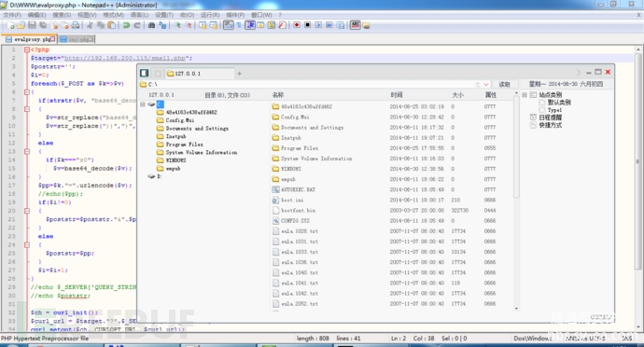Toggle Show All Characters pilcrow icon
This screenshot has width=644, height=347.
(239, 25)
